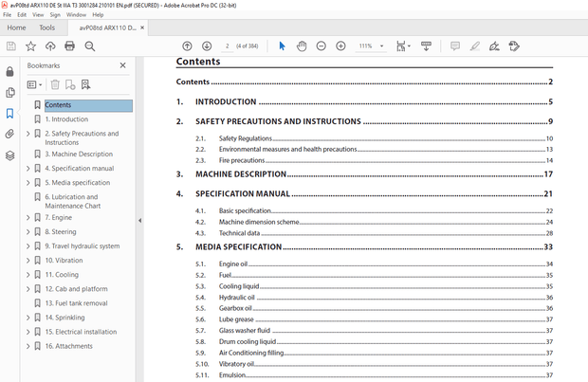Viewport: 588px width, 382px height.
Task: Open the Attachments paperclip panel
Action: point(9,134)
